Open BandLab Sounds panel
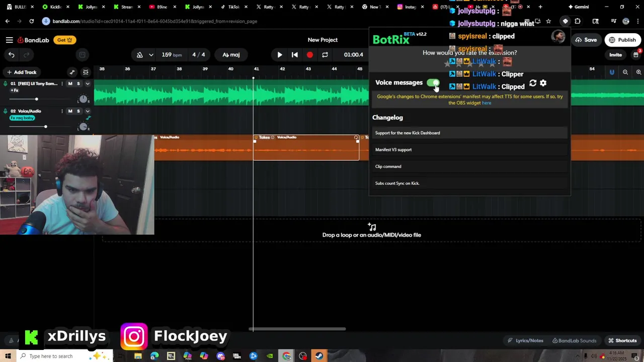The width and height of the screenshot is (644, 362). tap(574, 340)
